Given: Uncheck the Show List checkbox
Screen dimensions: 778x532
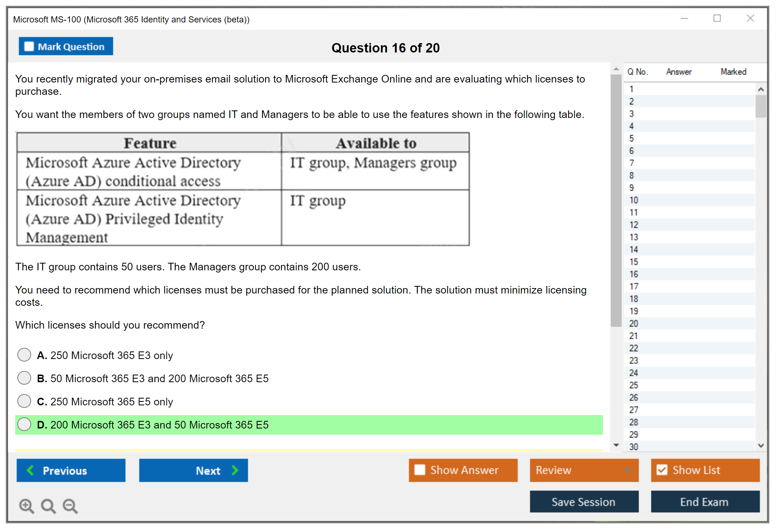Looking at the screenshot, I should pos(662,470).
